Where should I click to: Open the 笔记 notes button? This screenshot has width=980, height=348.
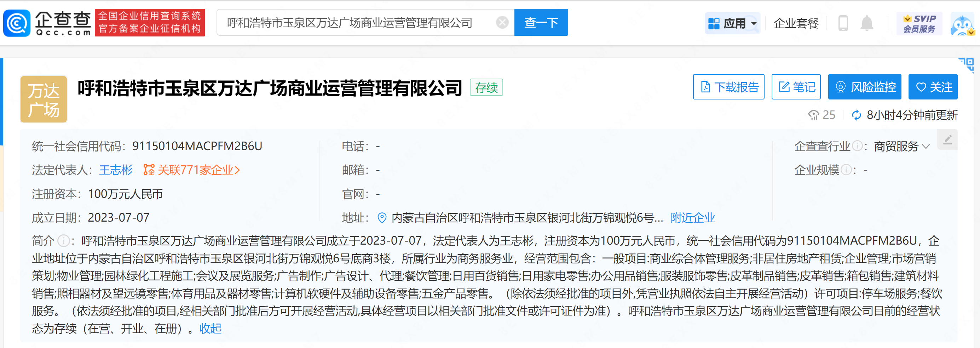(x=796, y=87)
